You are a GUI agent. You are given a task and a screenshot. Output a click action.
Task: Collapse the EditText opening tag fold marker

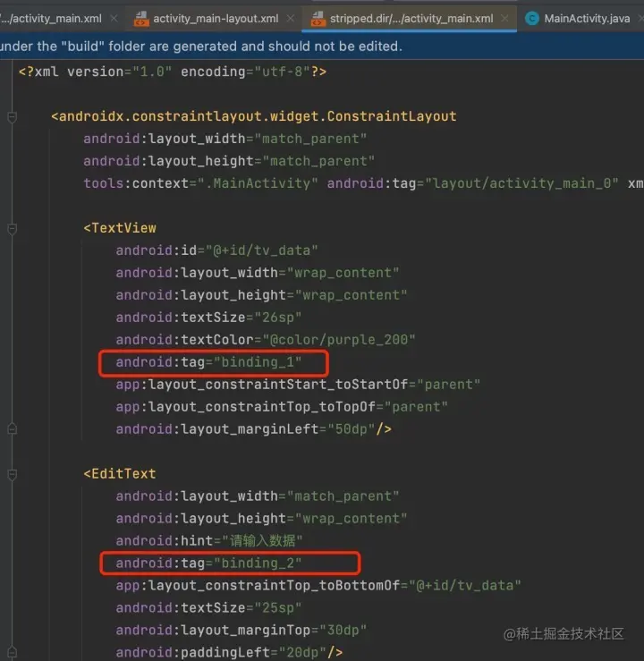[13, 474]
